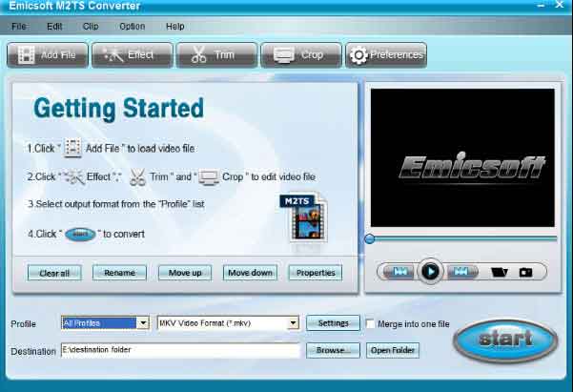Open the Trim tool
Screen dimensions: 573x392
pyautogui.click(x=217, y=55)
